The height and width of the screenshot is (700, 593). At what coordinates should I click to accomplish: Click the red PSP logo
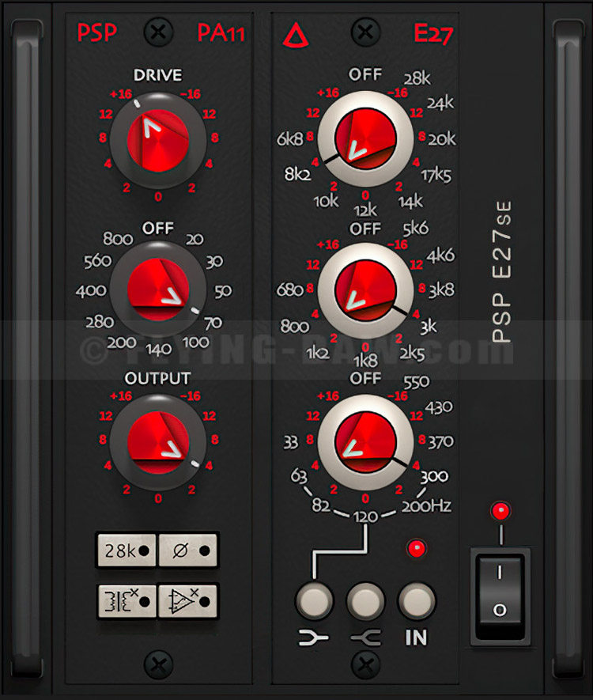click(96, 32)
